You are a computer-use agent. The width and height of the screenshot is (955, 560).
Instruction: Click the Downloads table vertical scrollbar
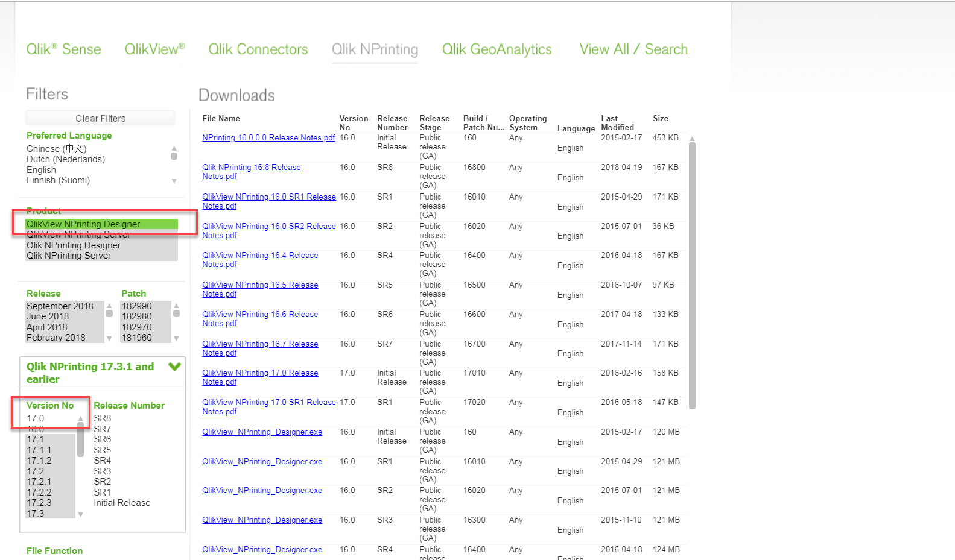[x=692, y=276]
